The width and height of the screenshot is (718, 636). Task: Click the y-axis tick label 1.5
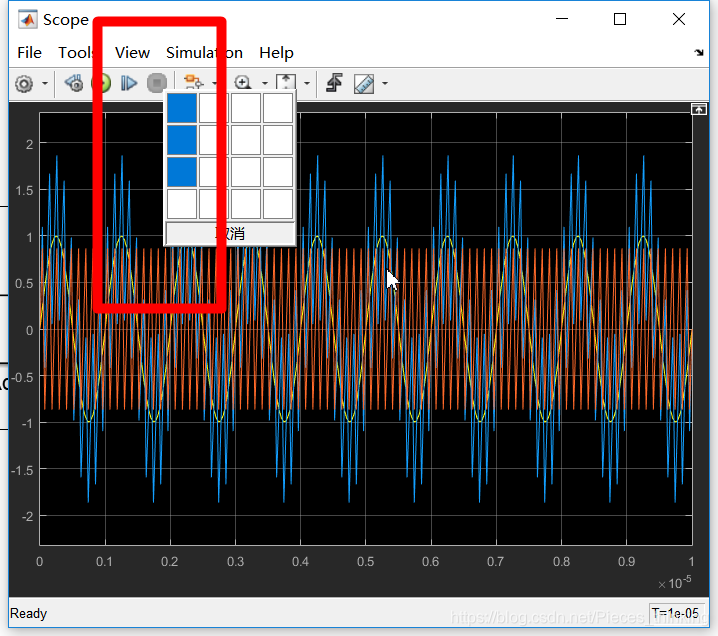[24, 190]
